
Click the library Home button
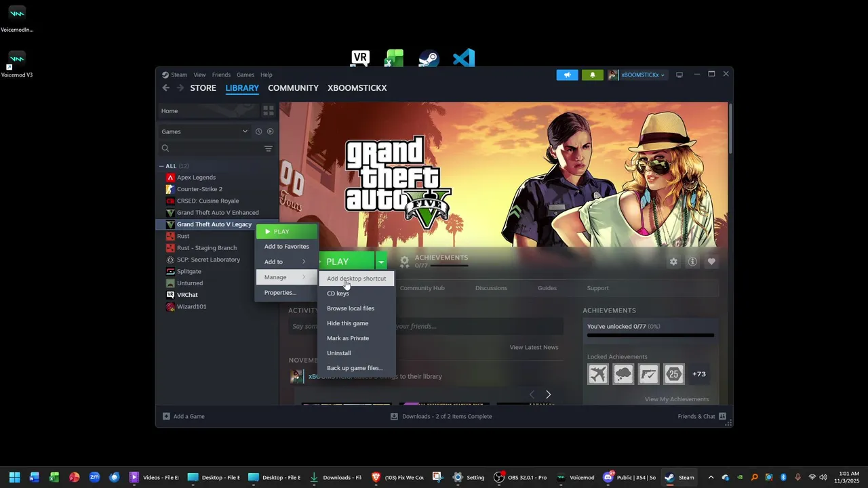point(208,110)
